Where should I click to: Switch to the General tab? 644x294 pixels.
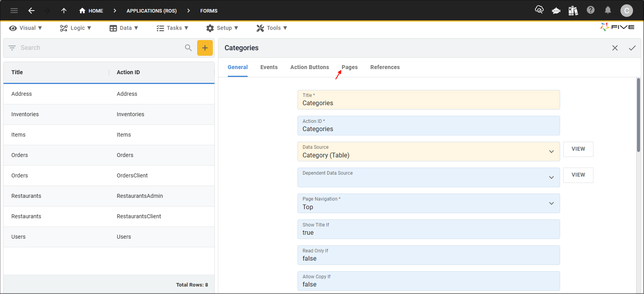point(238,67)
